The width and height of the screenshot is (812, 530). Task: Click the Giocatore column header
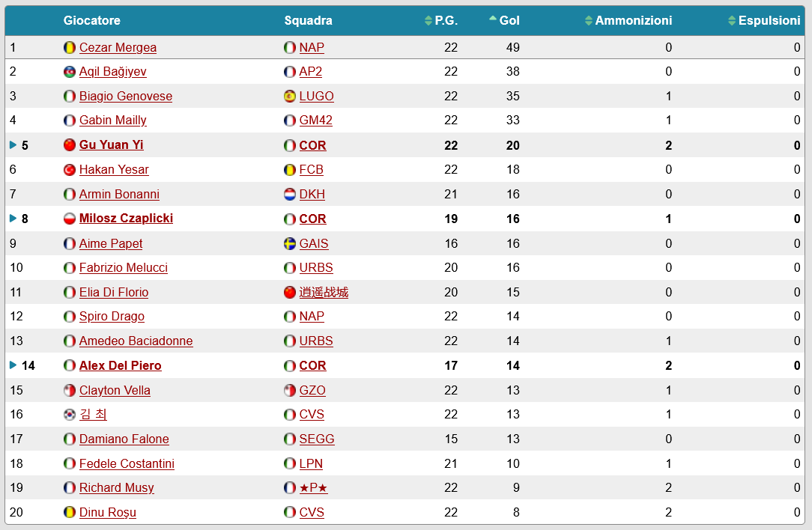pos(91,21)
